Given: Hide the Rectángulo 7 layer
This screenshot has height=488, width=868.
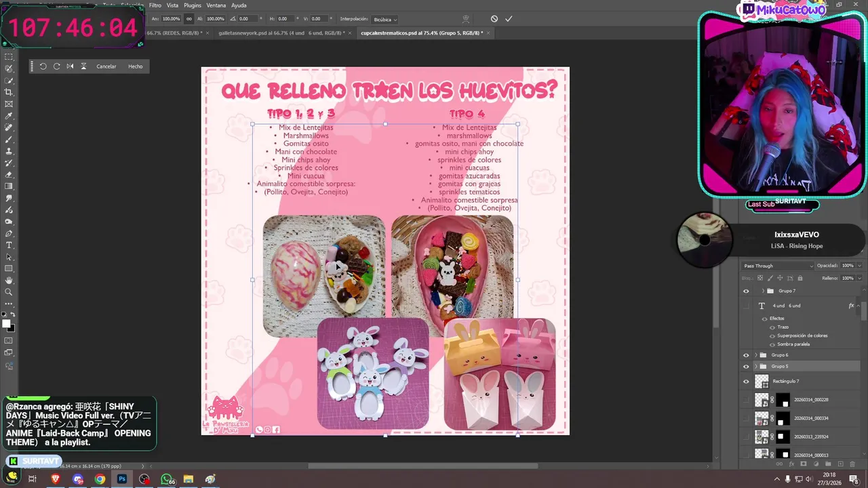Looking at the screenshot, I should [746, 381].
